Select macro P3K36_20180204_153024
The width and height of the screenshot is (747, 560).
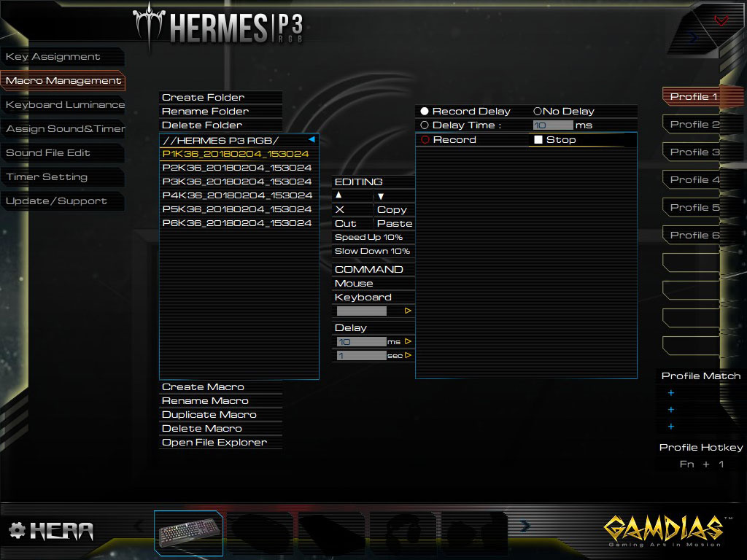(239, 182)
